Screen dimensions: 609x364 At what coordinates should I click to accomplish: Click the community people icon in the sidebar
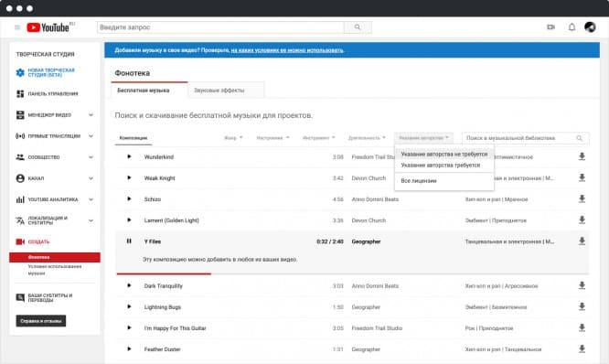pyautogui.click(x=20, y=157)
